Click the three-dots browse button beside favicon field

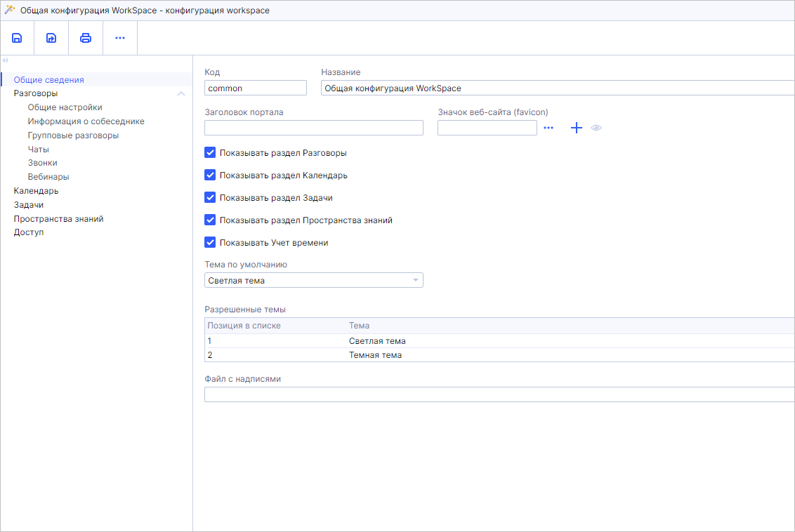point(548,128)
